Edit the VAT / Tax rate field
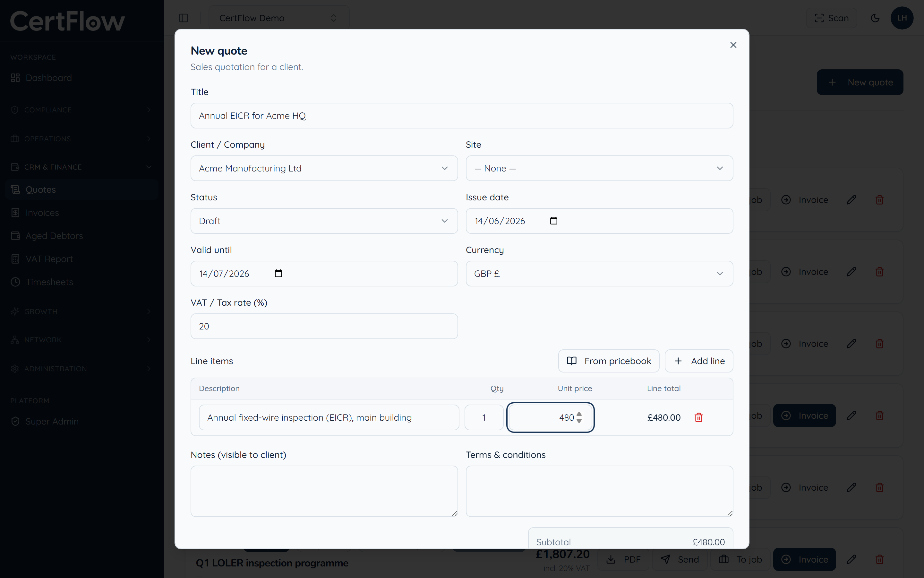924x578 pixels. point(324,326)
